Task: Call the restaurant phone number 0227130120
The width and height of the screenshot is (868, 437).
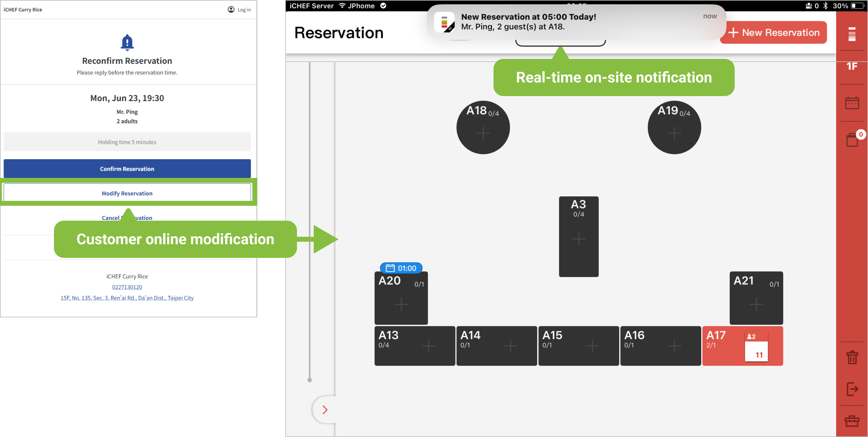Action: tap(127, 287)
